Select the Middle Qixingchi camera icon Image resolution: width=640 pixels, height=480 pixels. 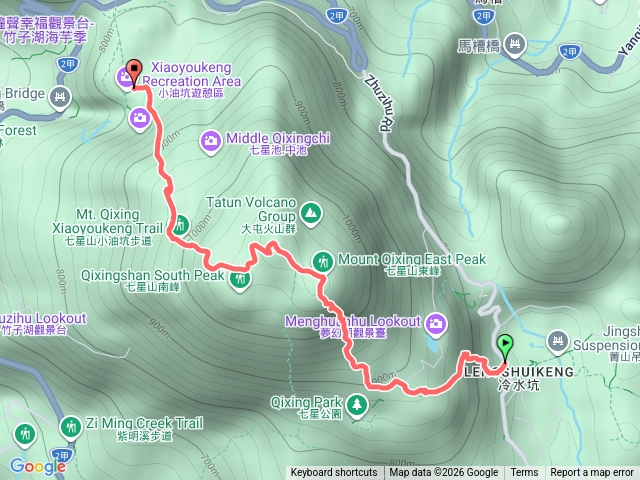point(211,141)
